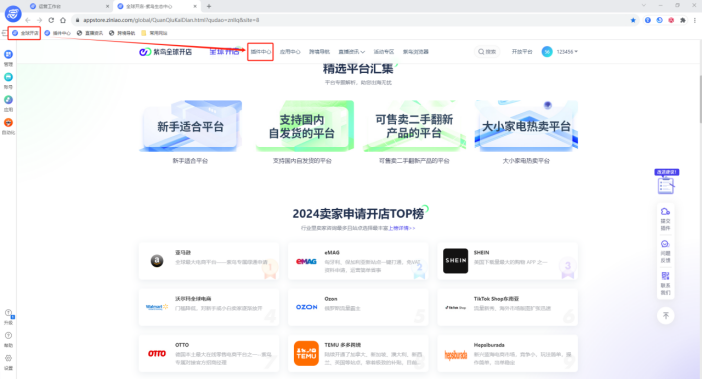Click the browser logo icon at top-left
Image resolution: width=703 pixels, height=379 pixels.
[13, 13]
